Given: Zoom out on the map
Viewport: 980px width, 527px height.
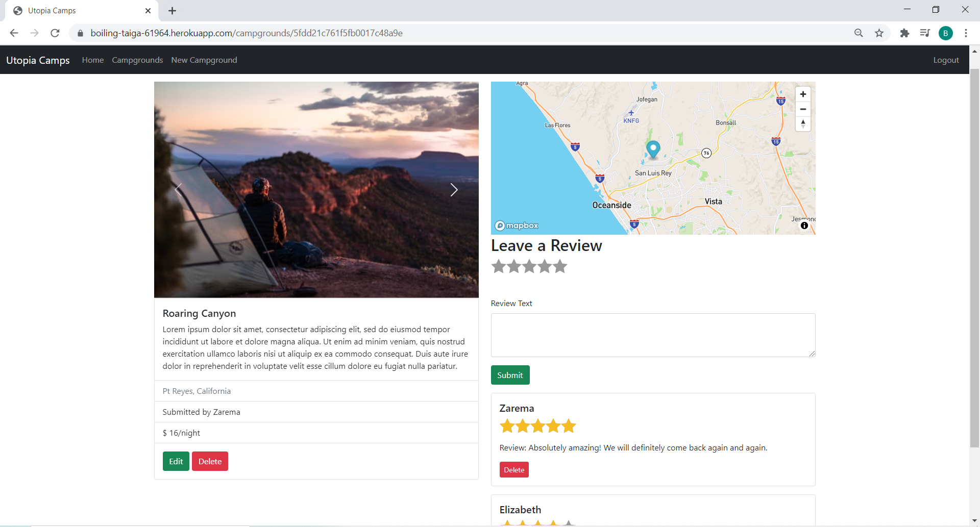Looking at the screenshot, I should pyautogui.click(x=803, y=109).
